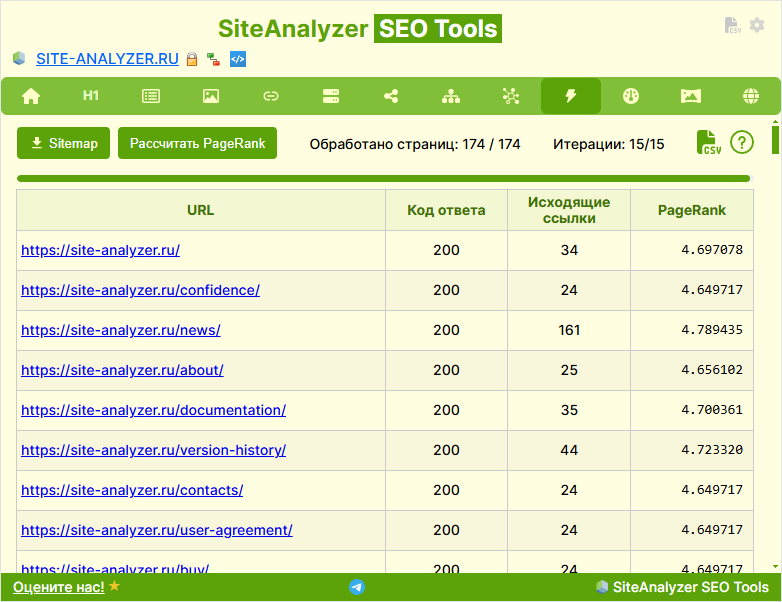Download the Sitemap
782x602 pixels.
(x=63, y=143)
